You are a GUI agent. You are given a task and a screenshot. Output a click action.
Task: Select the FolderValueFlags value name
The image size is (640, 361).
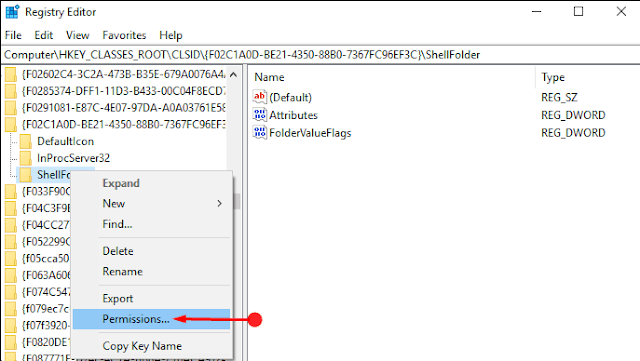[310, 133]
